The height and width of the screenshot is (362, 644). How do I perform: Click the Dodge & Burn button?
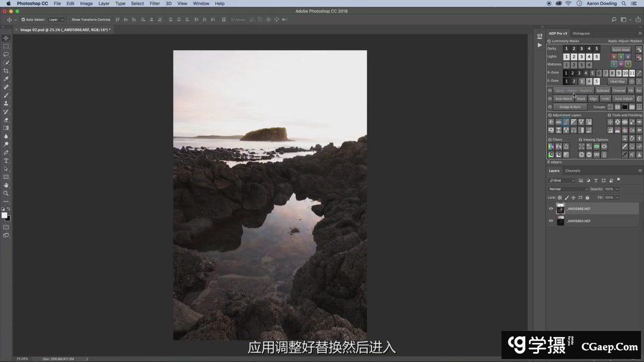(x=570, y=107)
